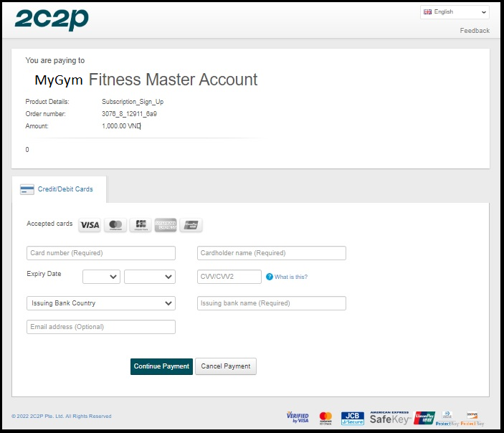Click the CVV help question mark icon
504x433 pixels.
coord(270,277)
